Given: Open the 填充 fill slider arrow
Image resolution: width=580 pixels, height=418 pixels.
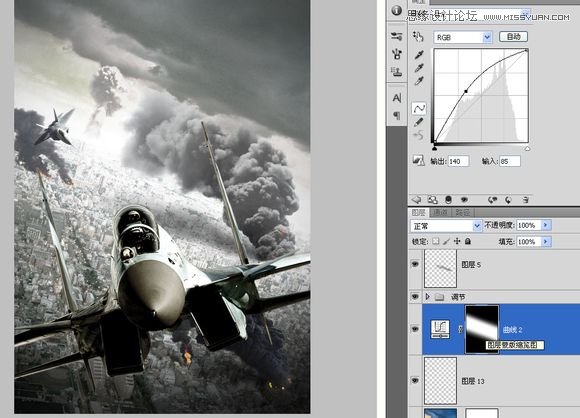Looking at the screenshot, I should [546, 242].
